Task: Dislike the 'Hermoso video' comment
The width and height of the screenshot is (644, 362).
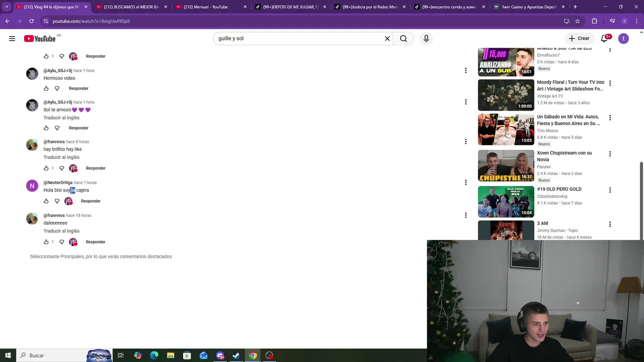Action: 57,88
